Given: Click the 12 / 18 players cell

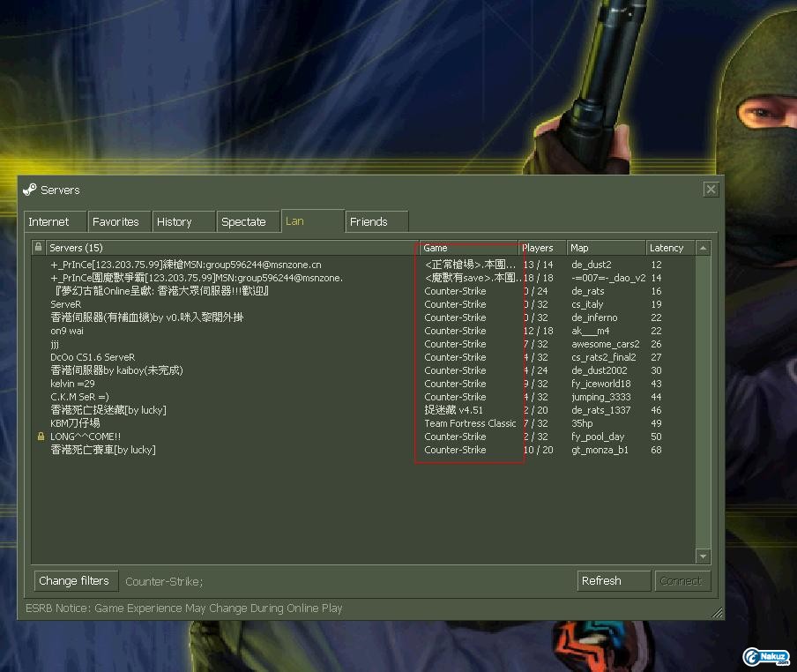Looking at the screenshot, I should click(x=539, y=331).
